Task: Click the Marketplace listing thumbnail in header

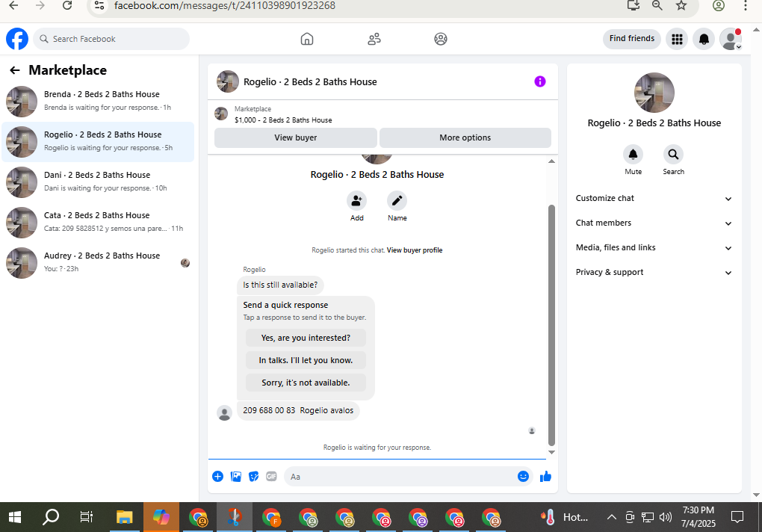Action: point(221,114)
